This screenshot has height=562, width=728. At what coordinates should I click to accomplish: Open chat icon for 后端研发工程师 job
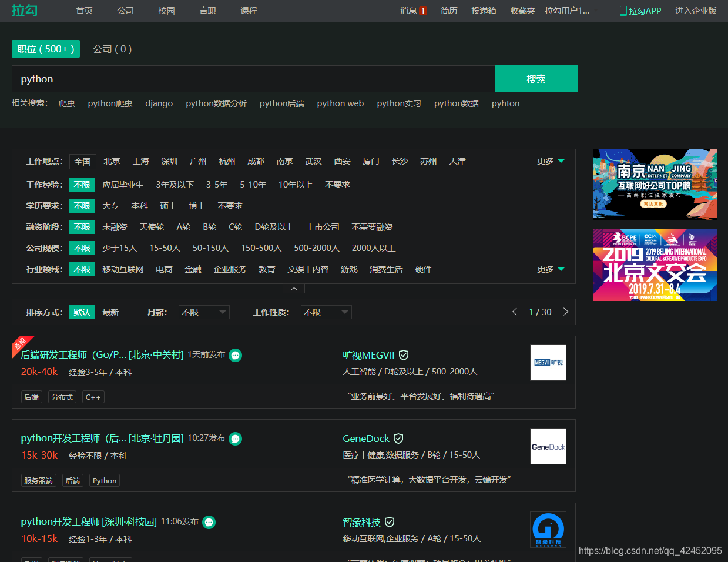click(x=236, y=356)
